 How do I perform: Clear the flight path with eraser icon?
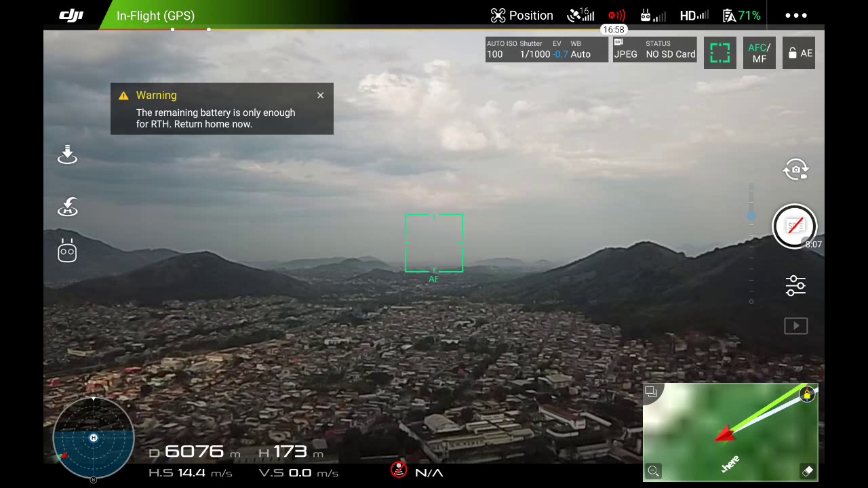point(807,471)
